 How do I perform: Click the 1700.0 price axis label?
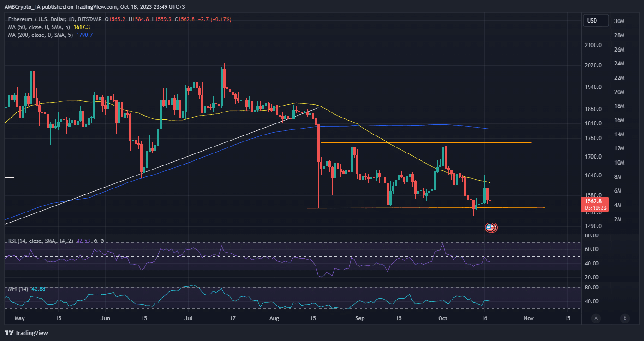(592, 157)
